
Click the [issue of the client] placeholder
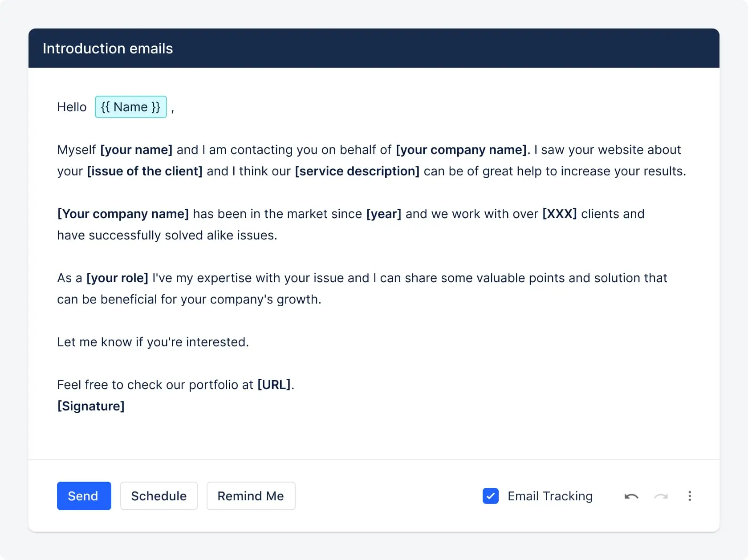[x=145, y=171]
